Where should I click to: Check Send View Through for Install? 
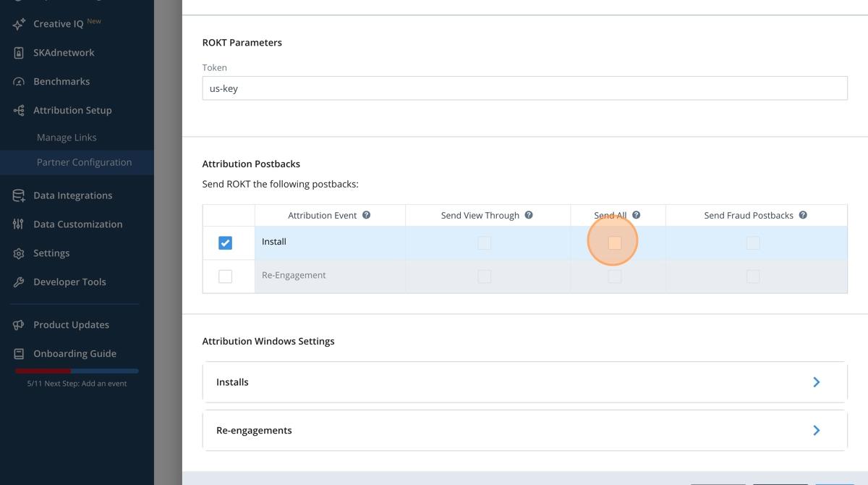pyautogui.click(x=484, y=242)
